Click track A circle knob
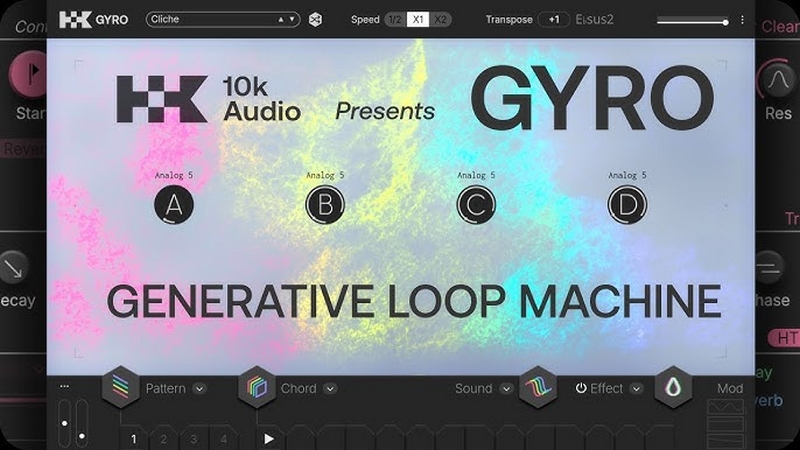This screenshot has height=450, width=800. click(174, 205)
